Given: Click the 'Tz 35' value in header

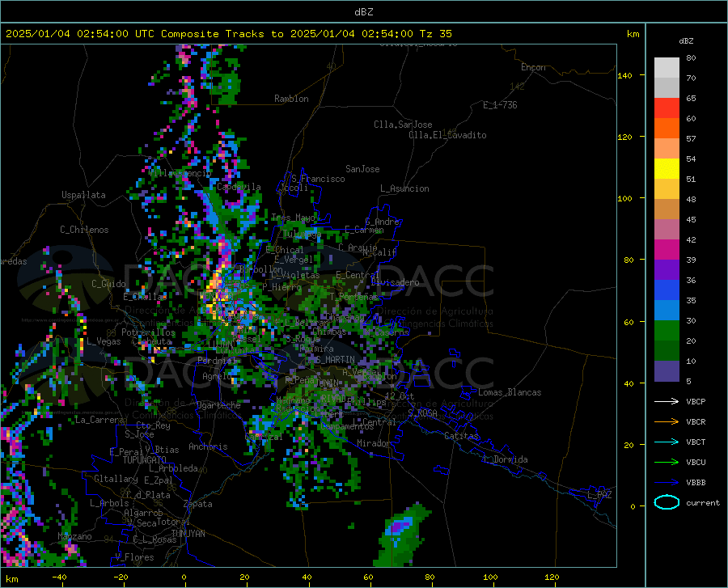Looking at the screenshot, I should [x=436, y=34].
